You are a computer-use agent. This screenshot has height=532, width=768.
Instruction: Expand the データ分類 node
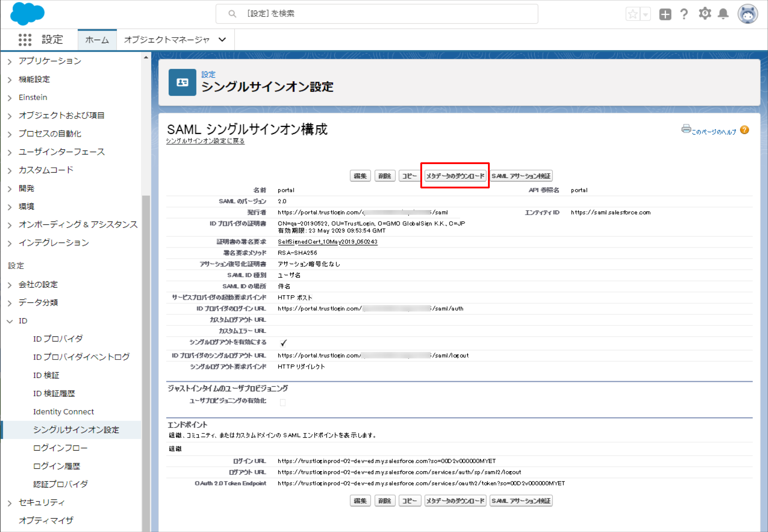[x=10, y=303]
